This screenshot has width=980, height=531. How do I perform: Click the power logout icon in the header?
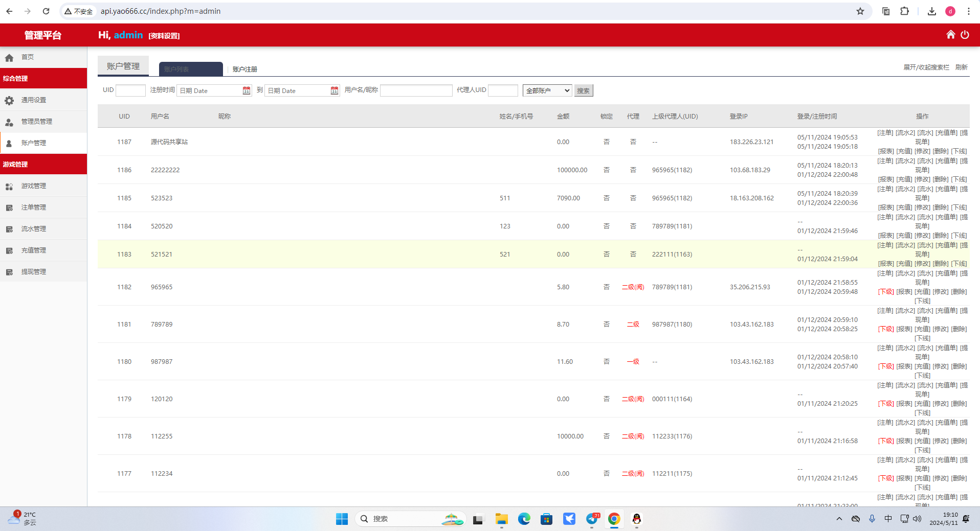point(965,35)
